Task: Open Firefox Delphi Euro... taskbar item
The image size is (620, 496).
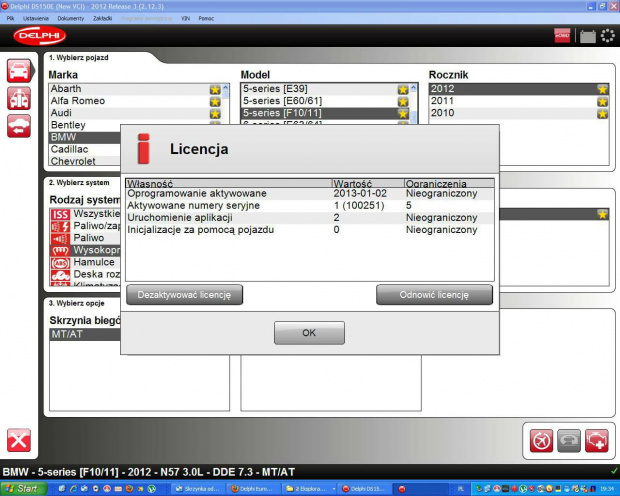Action: [254, 489]
